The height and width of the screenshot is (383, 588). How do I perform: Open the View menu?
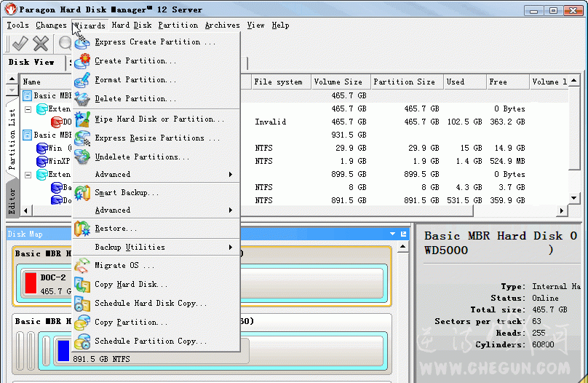pyautogui.click(x=255, y=25)
